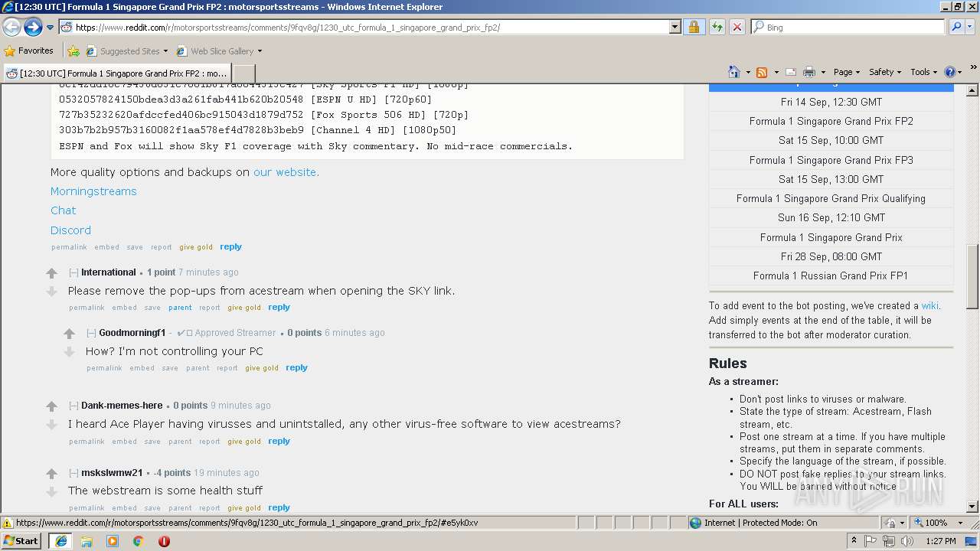Open the Page menu
The width and height of the screenshot is (980, 551).
(847, 72)
